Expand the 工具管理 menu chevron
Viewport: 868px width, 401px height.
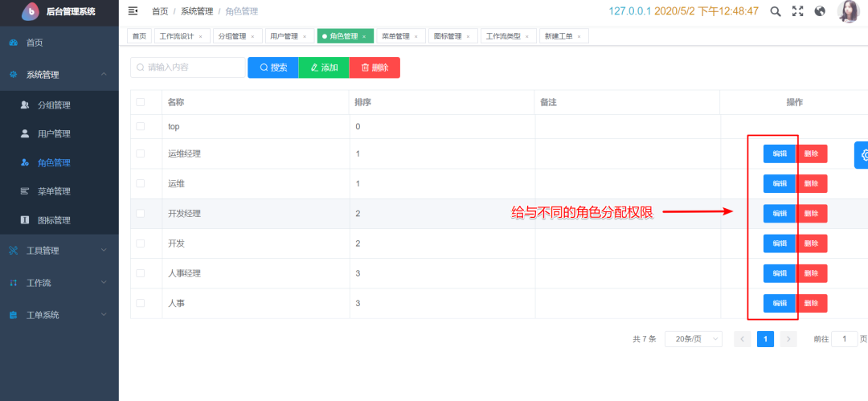(x=104, y=251)
